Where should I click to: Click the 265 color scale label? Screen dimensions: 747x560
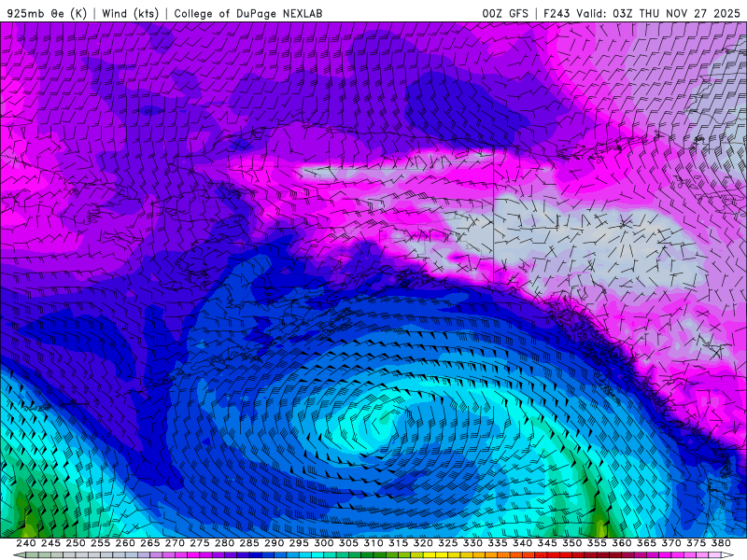click(x=149, y=543)
